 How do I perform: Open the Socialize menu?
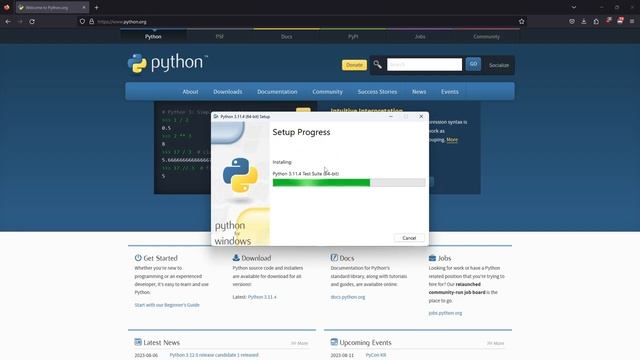[498, 65]
